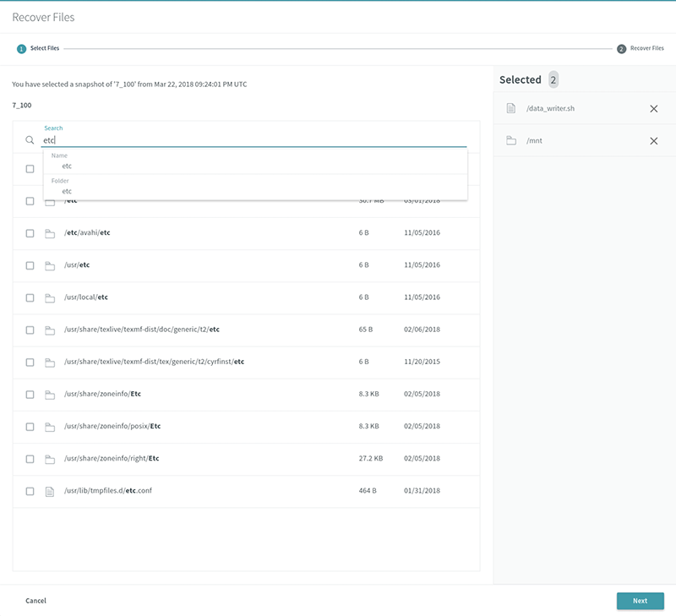676x616 pixels.
Task: Tick checkbox for zoneinfo/posix/Etc
Action: (30, 427)
